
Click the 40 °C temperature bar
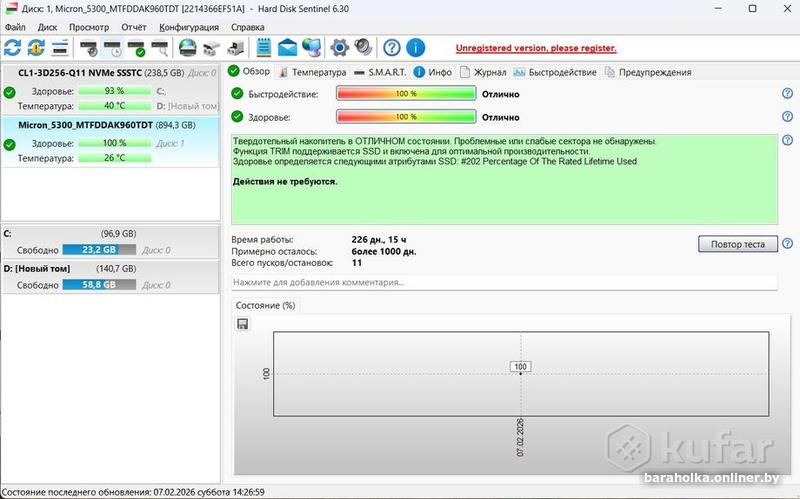[x=114, y=106]
